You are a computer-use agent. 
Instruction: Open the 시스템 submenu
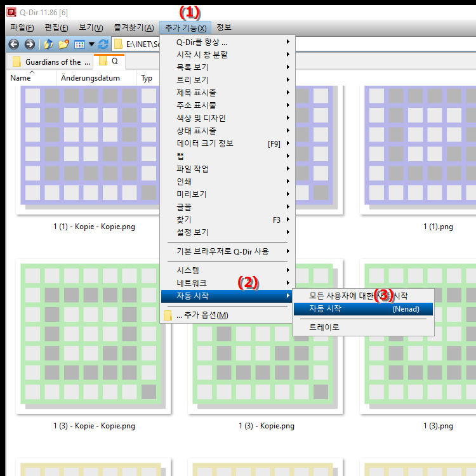click(x=227, y=270)
